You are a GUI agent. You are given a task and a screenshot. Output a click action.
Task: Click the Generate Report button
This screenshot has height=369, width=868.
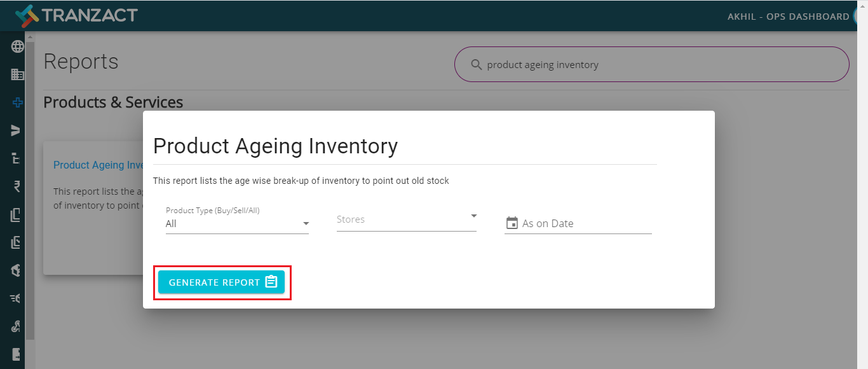coord(221,282)
